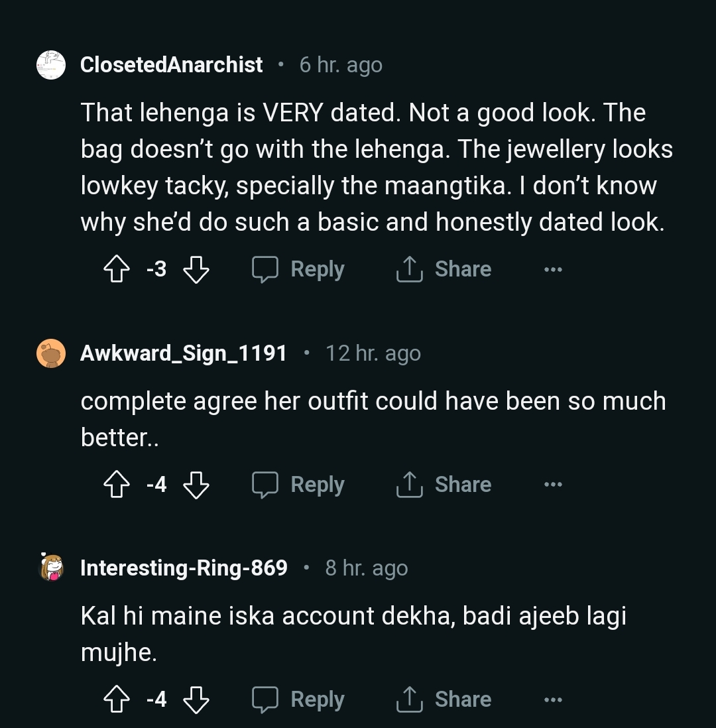This screenshot has width=716, height=728.
Task: Reply to Interesting-Ring-869's comment
Action: tap(299, 699)
